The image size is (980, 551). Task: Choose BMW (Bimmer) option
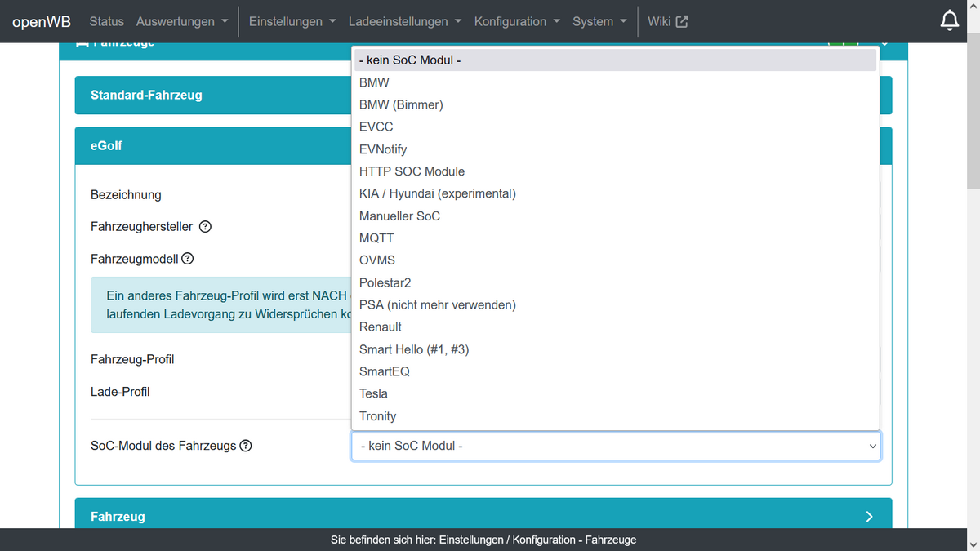(615, 104)
